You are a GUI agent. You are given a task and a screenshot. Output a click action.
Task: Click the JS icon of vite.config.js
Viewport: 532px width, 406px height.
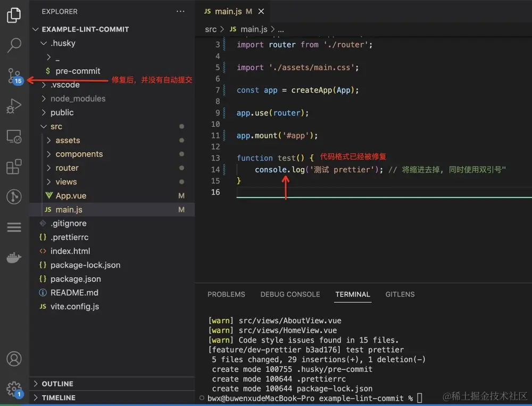[x=43, y=306]
